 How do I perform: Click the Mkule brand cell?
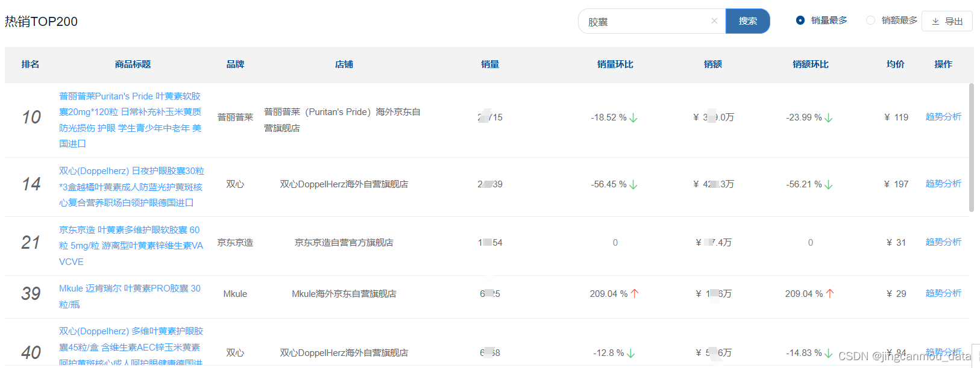[x=235, y=294]
